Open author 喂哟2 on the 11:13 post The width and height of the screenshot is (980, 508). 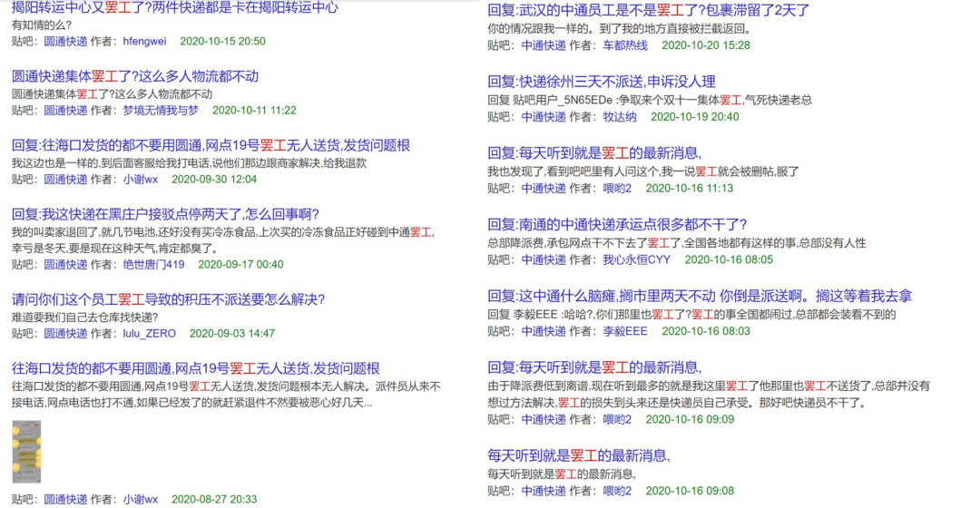click(x=617, y=188)
